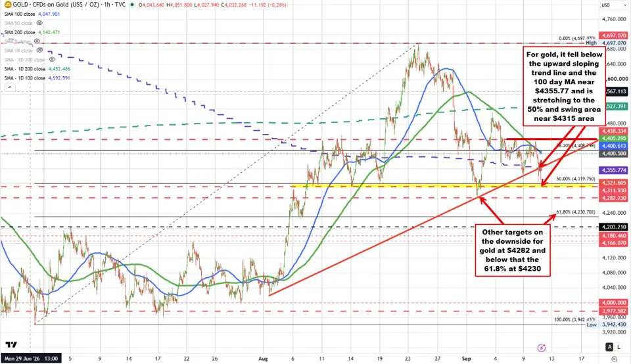Click the dark 4,400.500 price label

coord(613,154)
